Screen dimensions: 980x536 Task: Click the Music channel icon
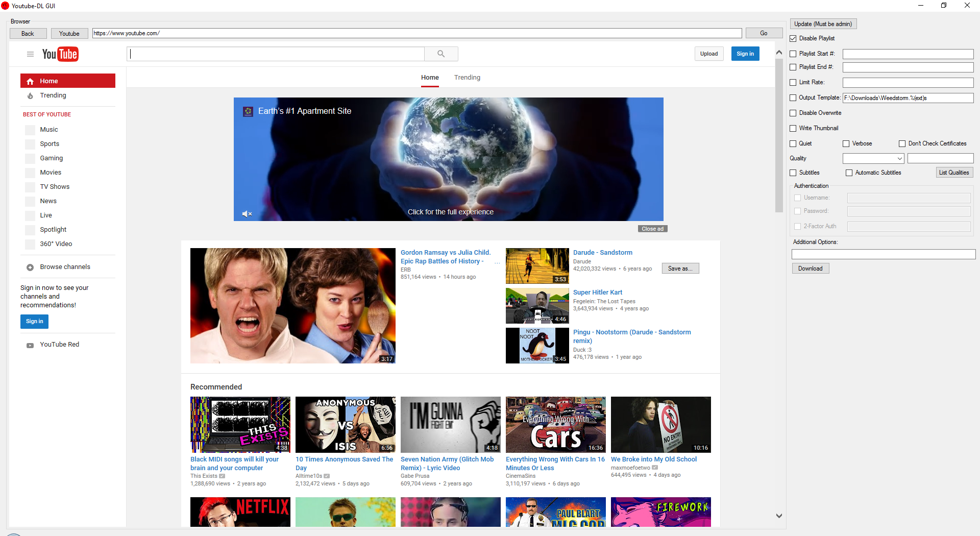[x=30, y=130]
